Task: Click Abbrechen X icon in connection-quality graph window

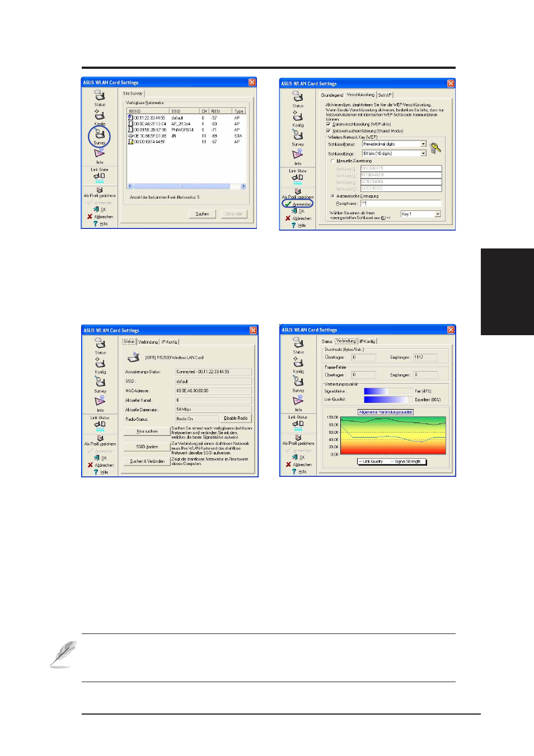Action: coord(288,464)
